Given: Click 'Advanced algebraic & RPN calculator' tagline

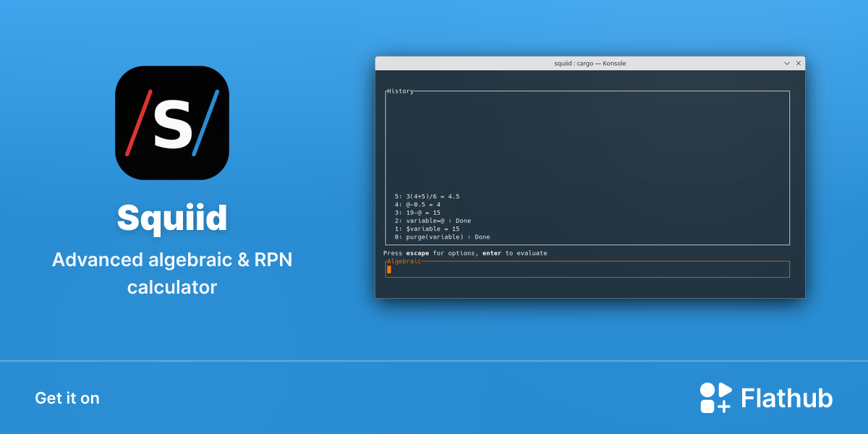Looking at the screenshot, I should tap(172, 273).
